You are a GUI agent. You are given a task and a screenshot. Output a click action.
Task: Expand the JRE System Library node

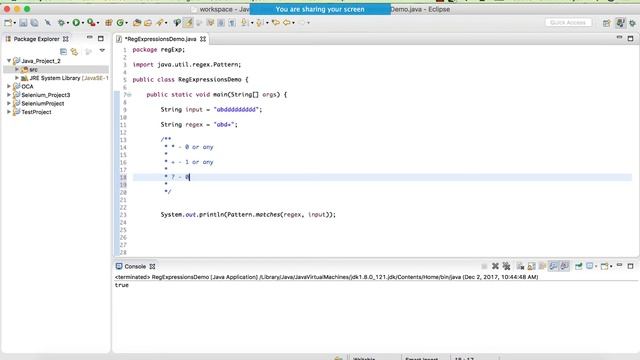coord(17,78)
